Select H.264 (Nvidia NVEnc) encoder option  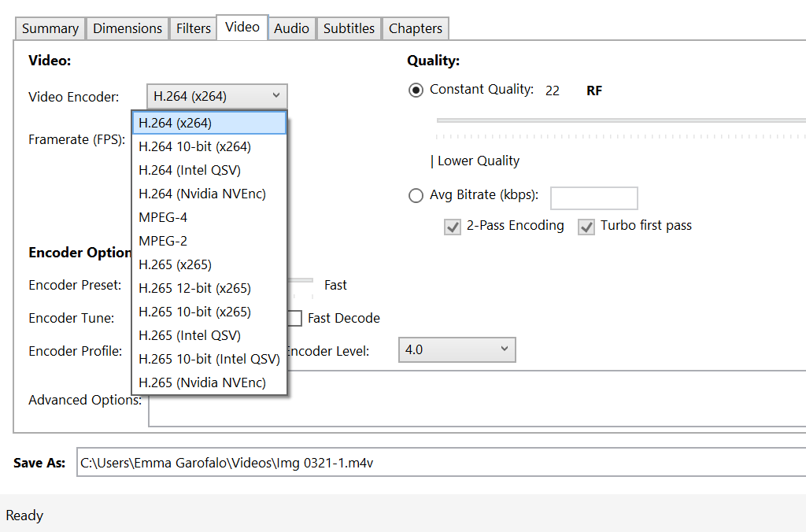[x=202, y=194]
